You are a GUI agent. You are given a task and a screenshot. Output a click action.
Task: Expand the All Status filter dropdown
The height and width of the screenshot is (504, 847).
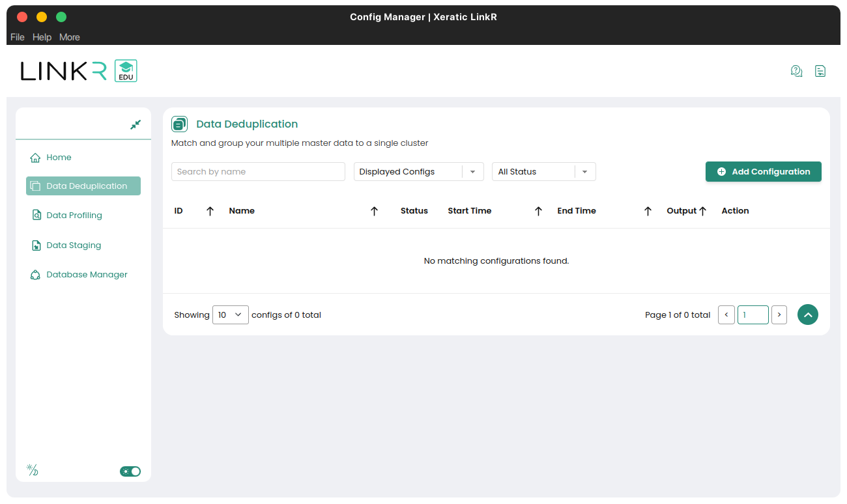point(543,172)
